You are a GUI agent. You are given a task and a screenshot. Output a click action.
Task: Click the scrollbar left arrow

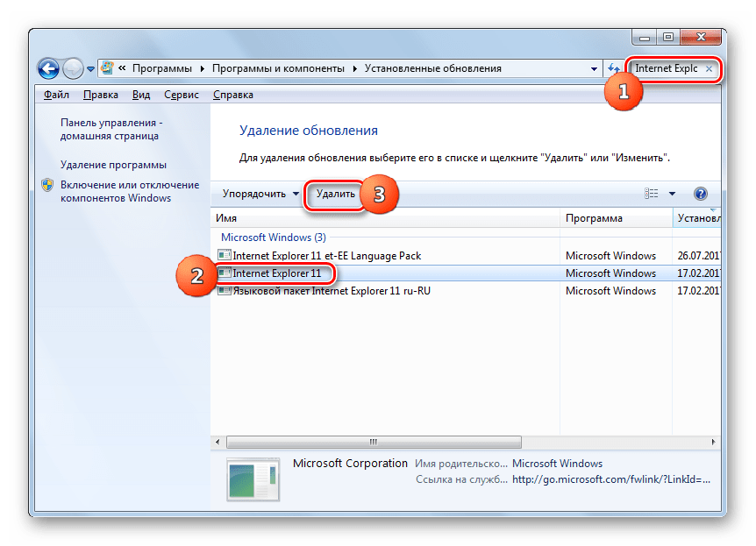pyautogui.click(x=218, y=442)
